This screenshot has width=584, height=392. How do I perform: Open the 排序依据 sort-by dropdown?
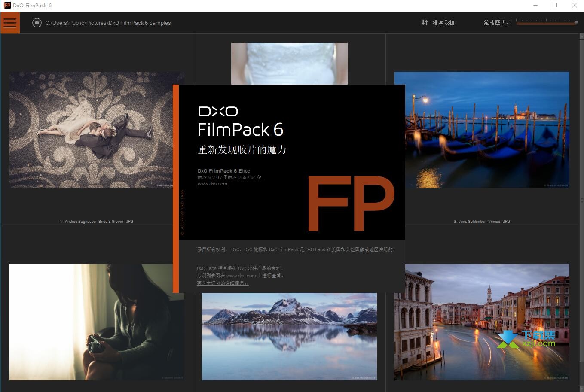tap(438, 23)
